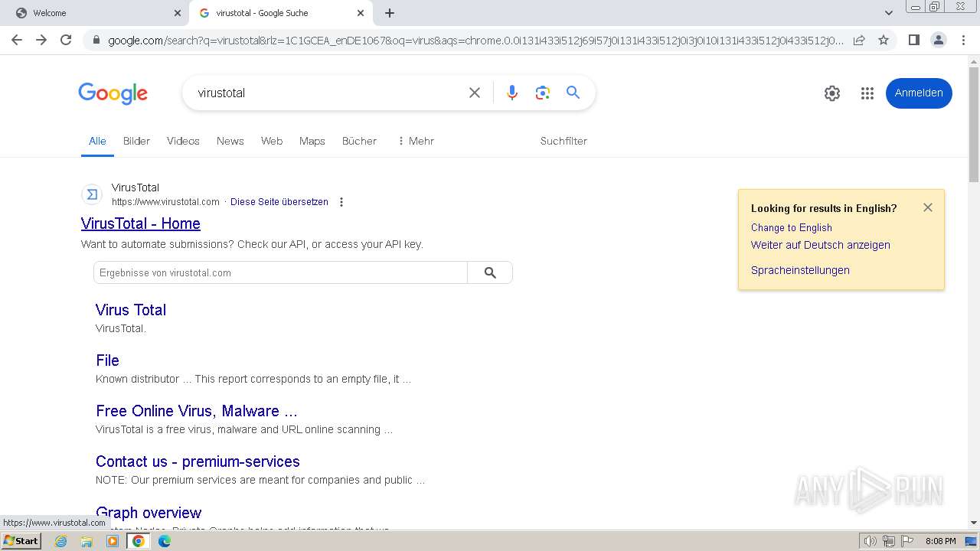Open a new tab with the plus icon
Viewport: 980px width, 551px height.
click(x=390, y=13)
